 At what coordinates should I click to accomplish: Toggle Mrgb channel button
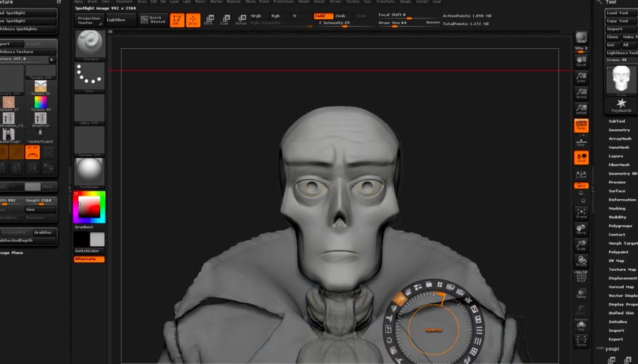point(256,16)
